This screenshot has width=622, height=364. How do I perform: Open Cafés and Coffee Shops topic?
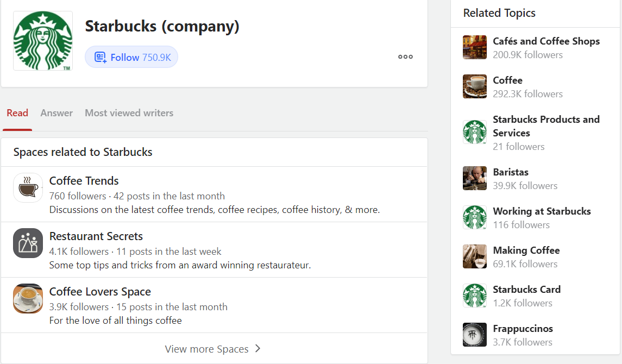[546, 41]
